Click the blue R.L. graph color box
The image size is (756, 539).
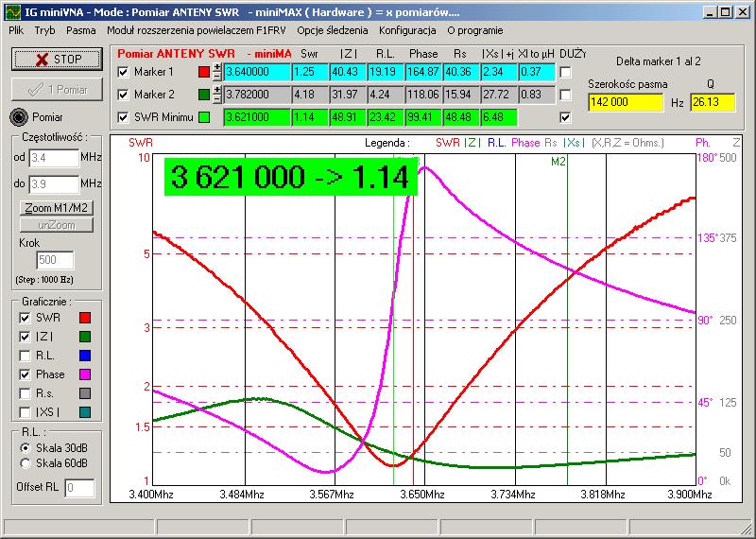pyautogui.click(x=85, y=356)
